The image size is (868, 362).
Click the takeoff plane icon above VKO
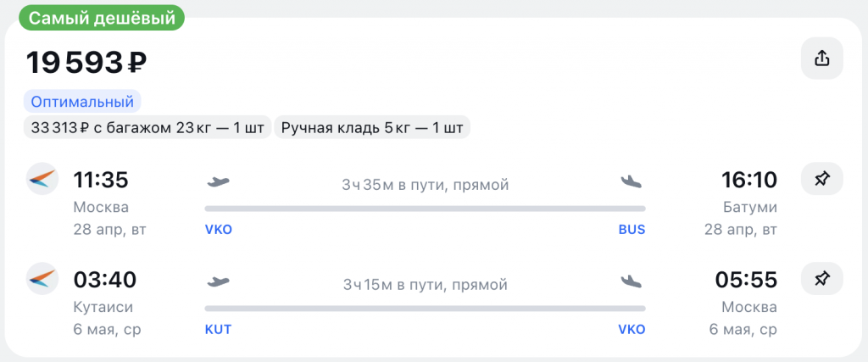[219, 181]
